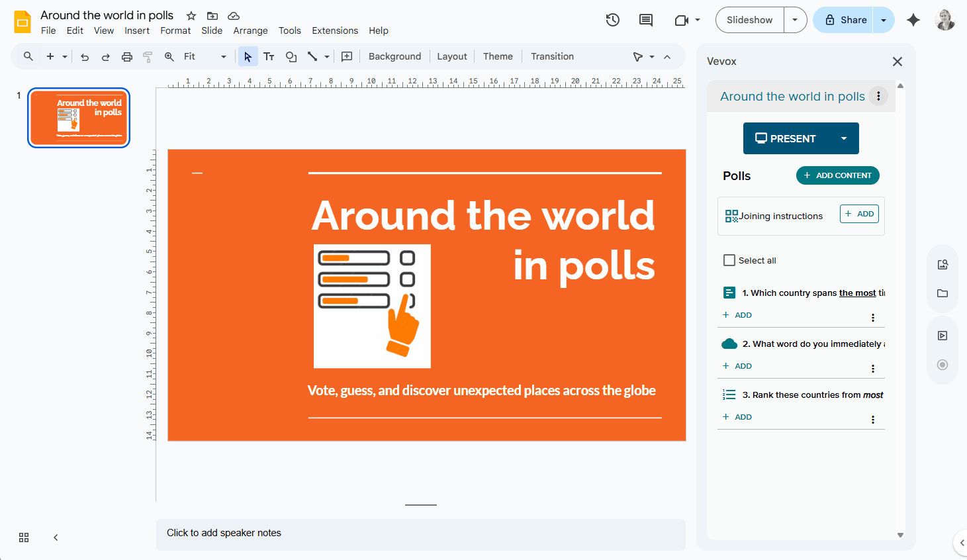Enable the Select all polls checkbox
Image resolution: width=967 pixels, height=560 pixels.
pos(729,260)
